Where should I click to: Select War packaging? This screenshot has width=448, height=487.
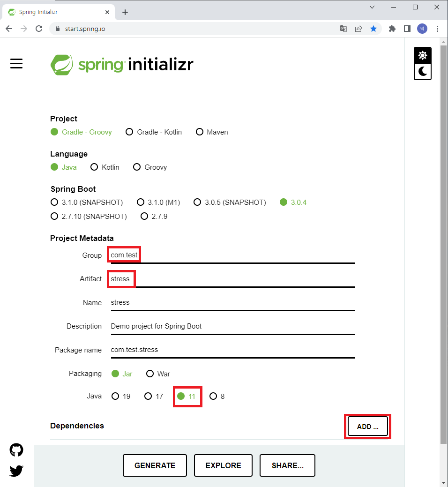(x=158, y=374)
